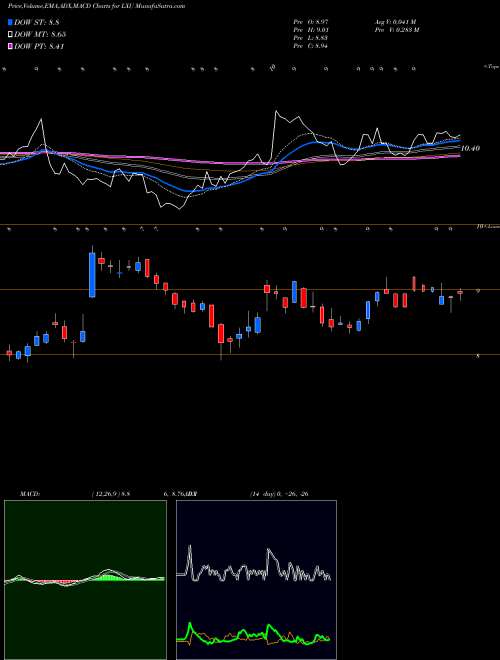Click the 'Pre C: 8.94' close value
The image size is (500, 660).
[311, 46]
